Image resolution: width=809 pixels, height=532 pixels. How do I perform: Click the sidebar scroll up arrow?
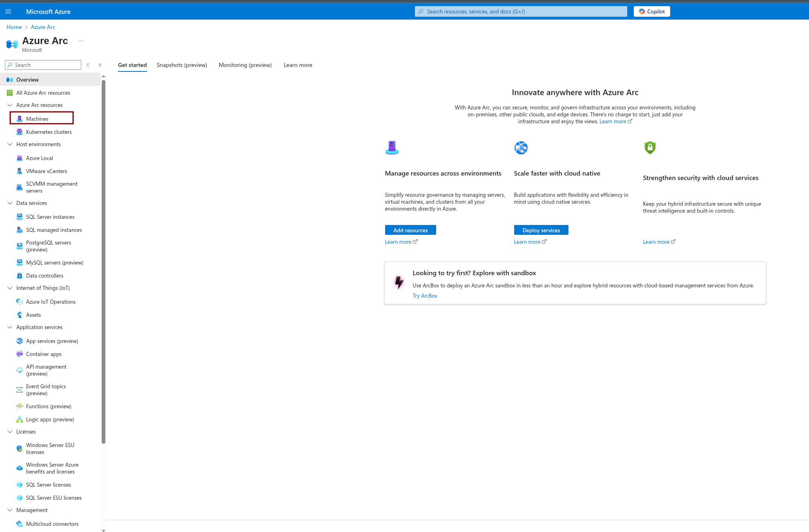pos(103,76)
